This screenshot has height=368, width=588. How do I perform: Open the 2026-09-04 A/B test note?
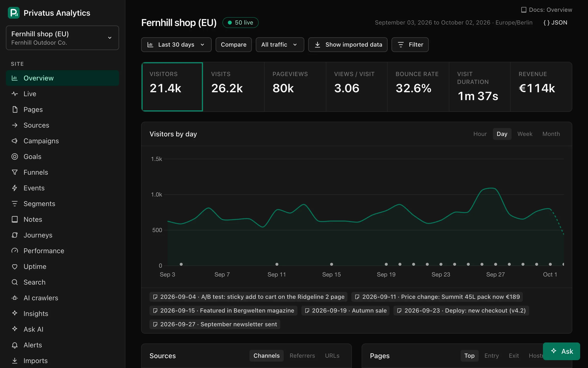coord(248,297)
